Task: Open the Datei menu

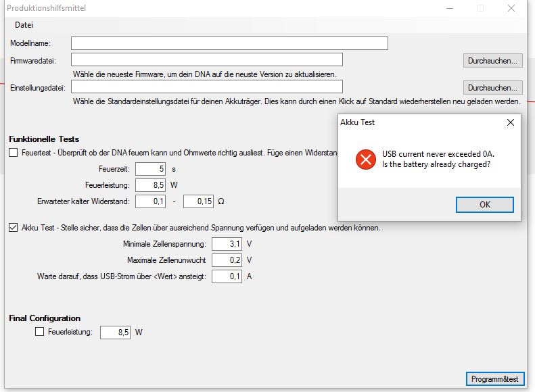Action: (x=24, y=24)
